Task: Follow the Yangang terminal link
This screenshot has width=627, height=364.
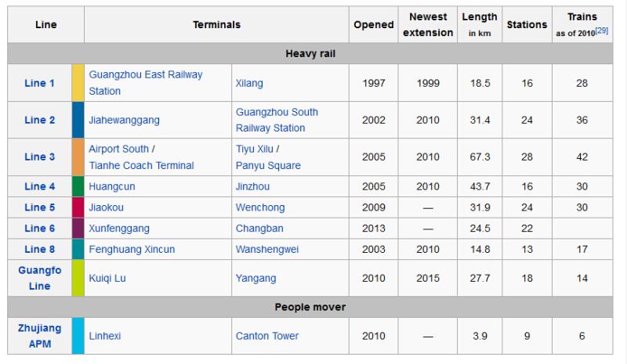Action: (256, 278)
